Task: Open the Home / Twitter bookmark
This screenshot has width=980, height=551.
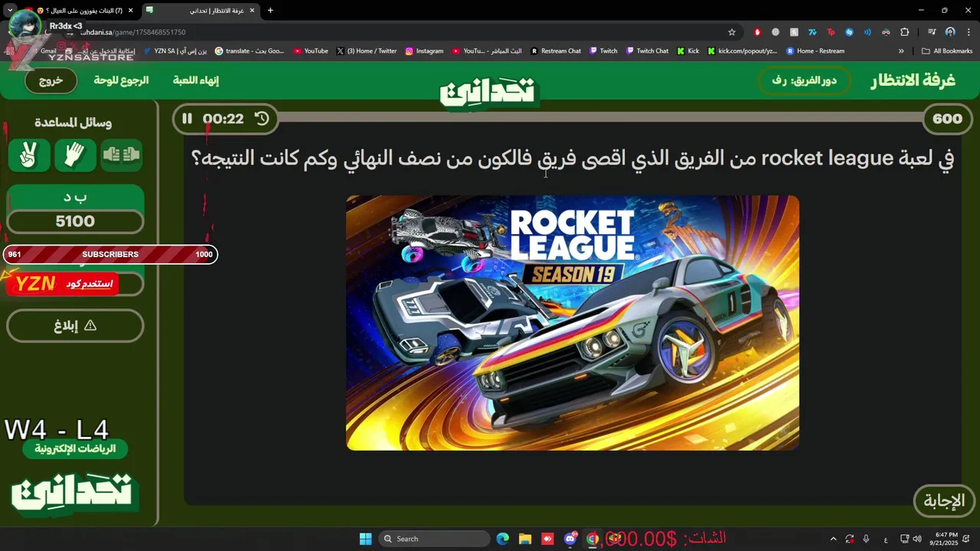Action: click(x=367, y=51)
